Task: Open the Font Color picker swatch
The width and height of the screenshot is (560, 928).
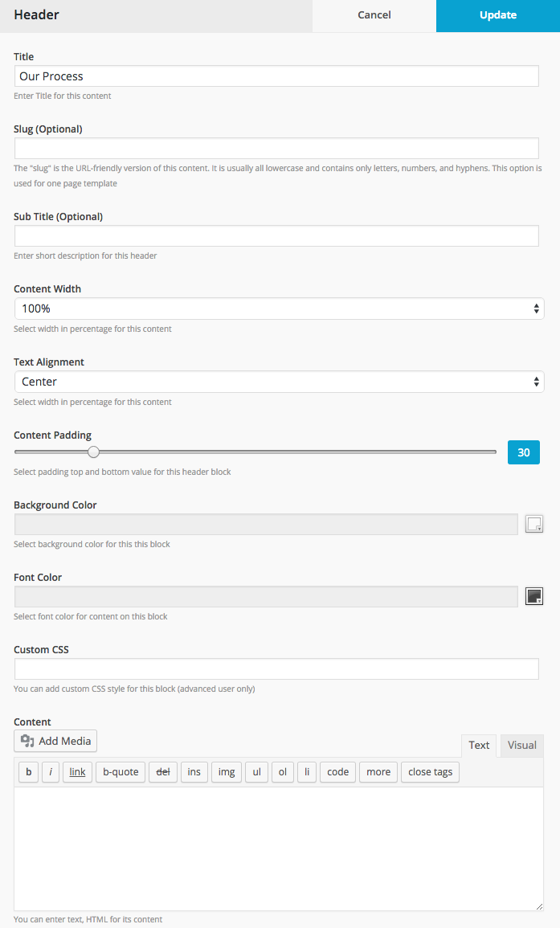Action: (x=534, y=596)
